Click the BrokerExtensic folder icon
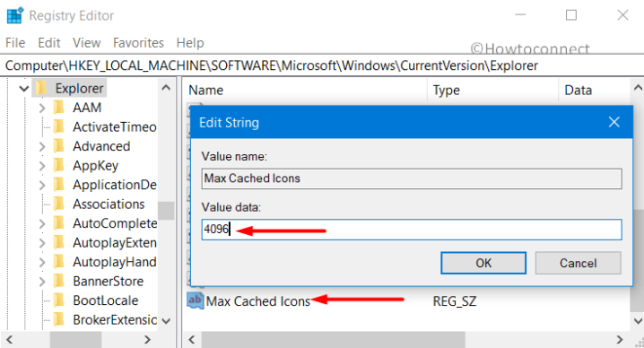The height and width of the screenshot is (348, 644). point(59,319)
